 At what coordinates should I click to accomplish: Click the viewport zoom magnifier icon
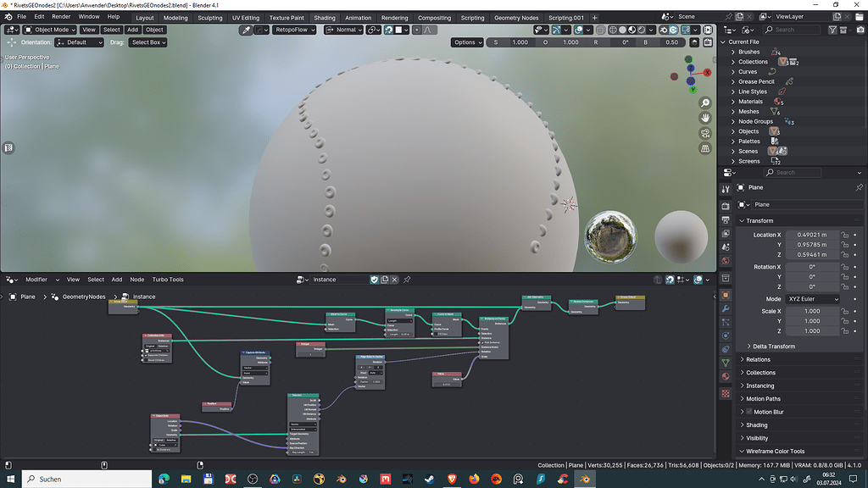tap(704, 103)
